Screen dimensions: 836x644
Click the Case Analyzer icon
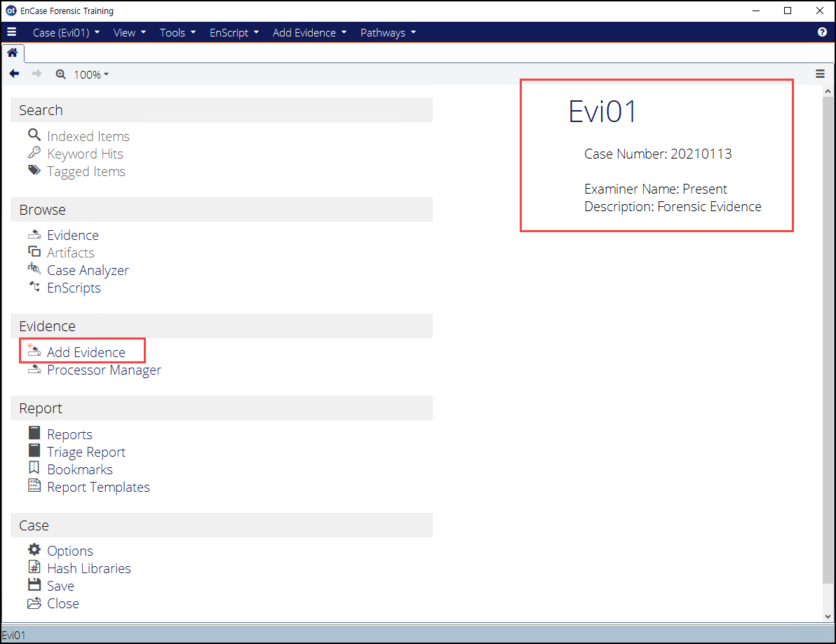tap(34, 269)
